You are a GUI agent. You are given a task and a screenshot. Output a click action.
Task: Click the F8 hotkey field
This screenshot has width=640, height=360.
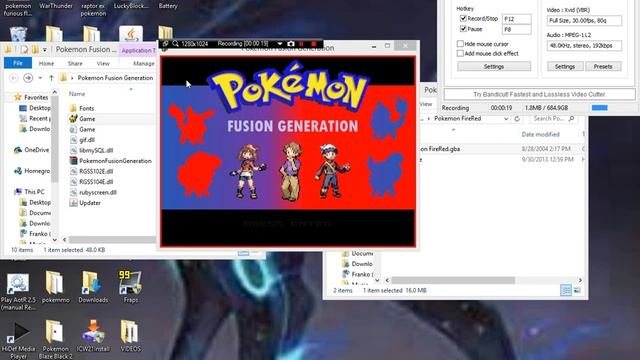[x=516, y=29]
